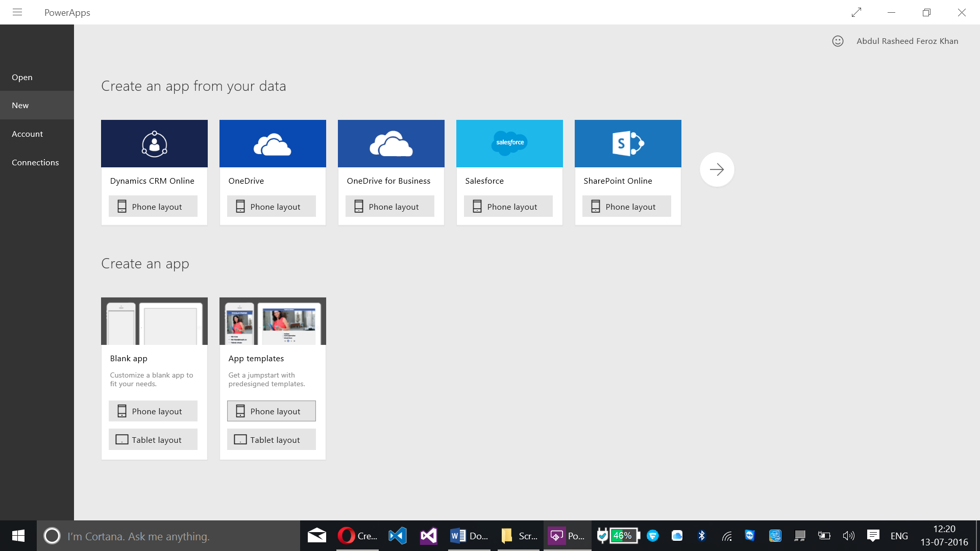Click the OneDrive for Business tile icon
This screenshot has height=551, width=980.
click(391, 144)
